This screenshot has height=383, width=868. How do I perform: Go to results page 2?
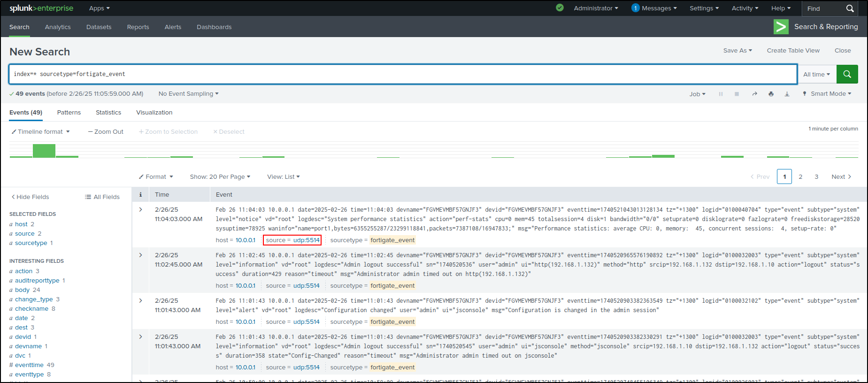tap(800, 177)
